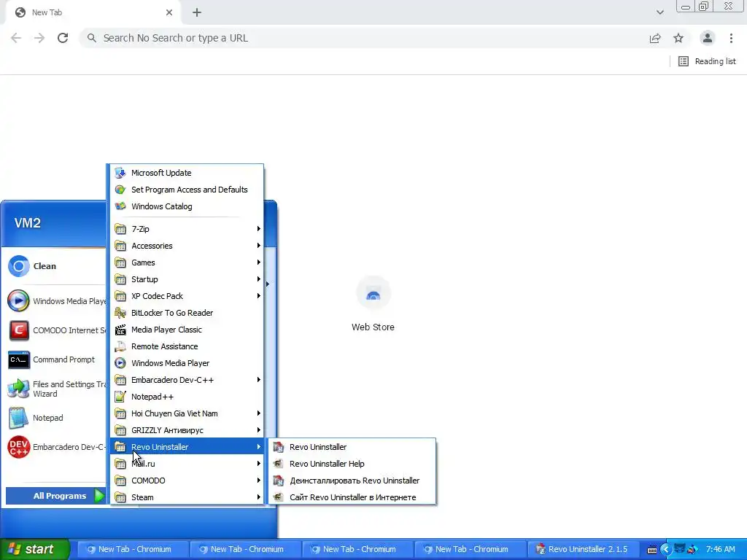747x560 pixels.
Task: Click the Games folder icon
Action: click(120, 262)
